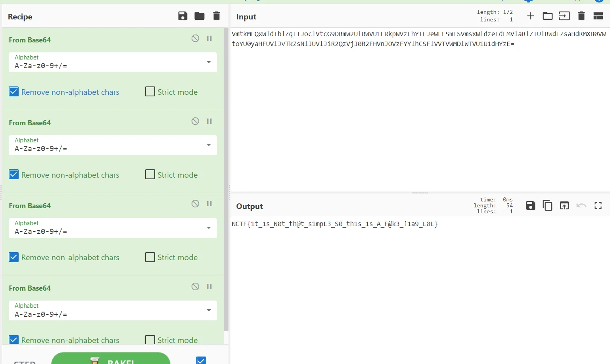This screenshot has width=610, height=364.
Task: Maximise the output pane
Action: click(x=598, y=205)
